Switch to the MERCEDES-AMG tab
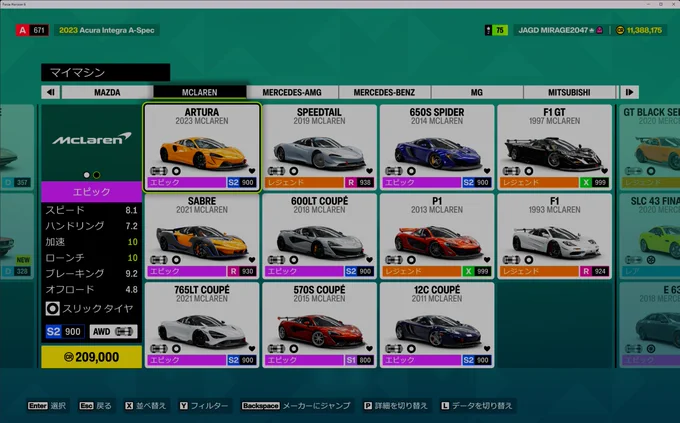Viewport: 680px width, 423px height. point(292,92)
